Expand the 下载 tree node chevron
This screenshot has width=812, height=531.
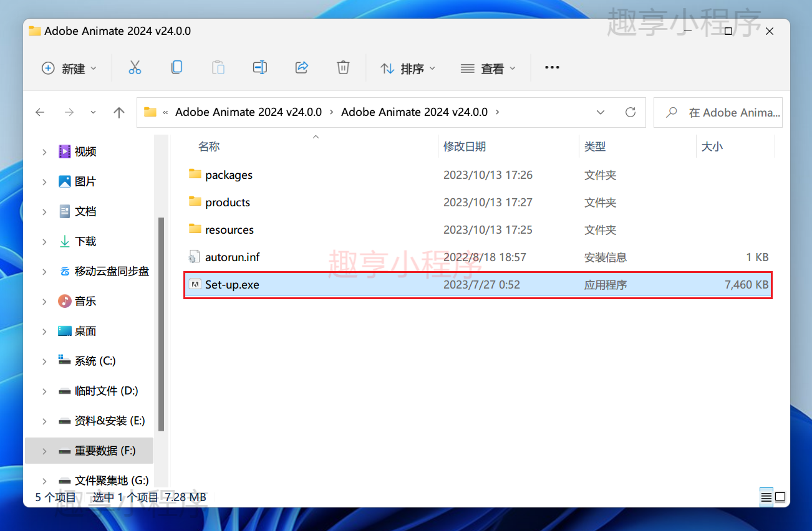click(x=44, y=241)
